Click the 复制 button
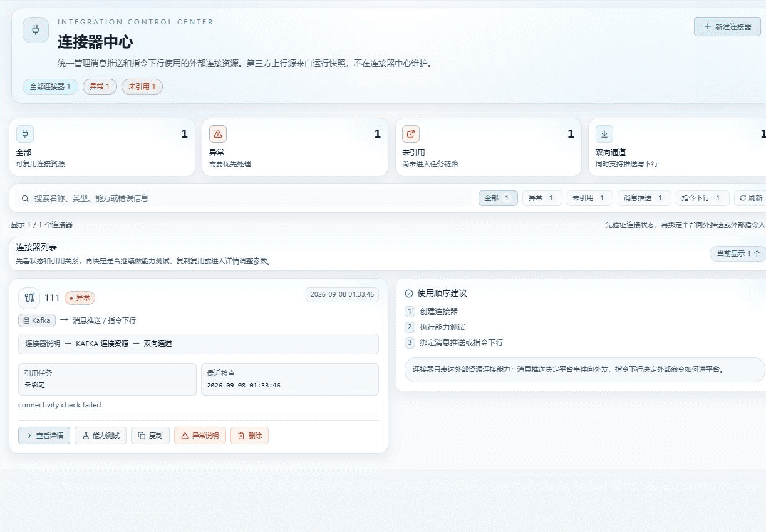This screenshot has height=532, width=766. coord(150,436)
